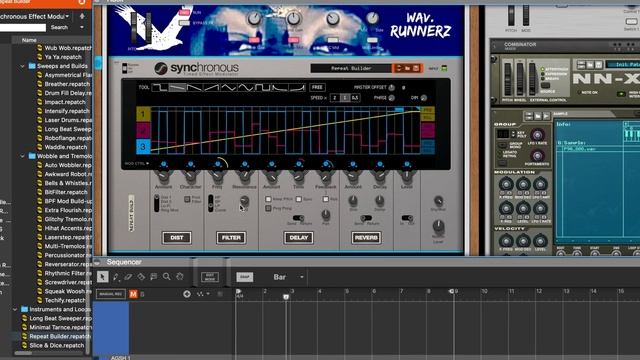
Task: Select the ramp-up curve tool
Action: click(x=211, y=87)
